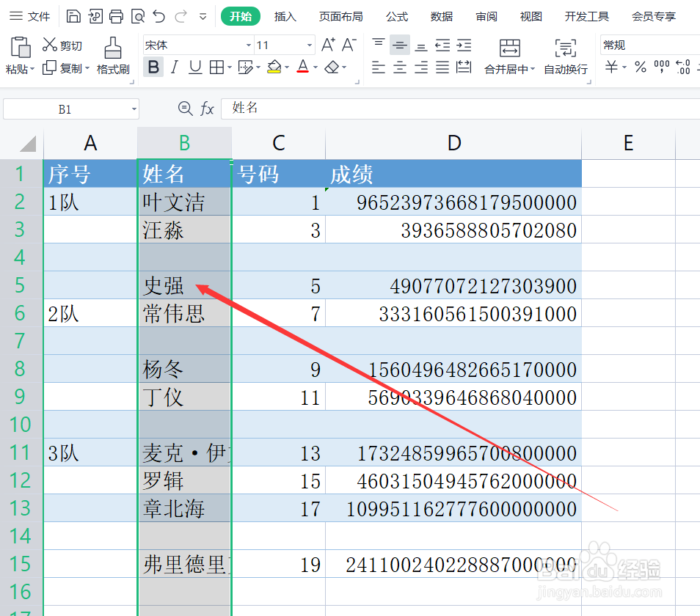Open the 数据 ribbon tab
This screenshot has height=616, width=700.
click(442, 16)
